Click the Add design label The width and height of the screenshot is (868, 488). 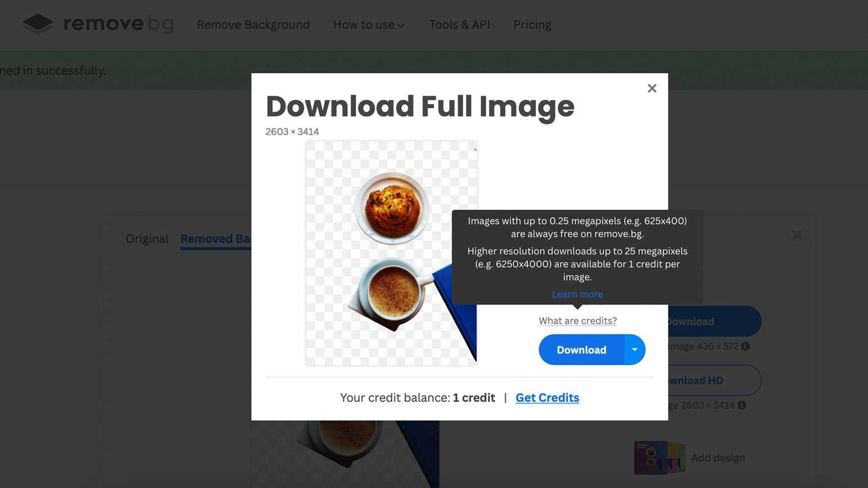pos(718,458)
